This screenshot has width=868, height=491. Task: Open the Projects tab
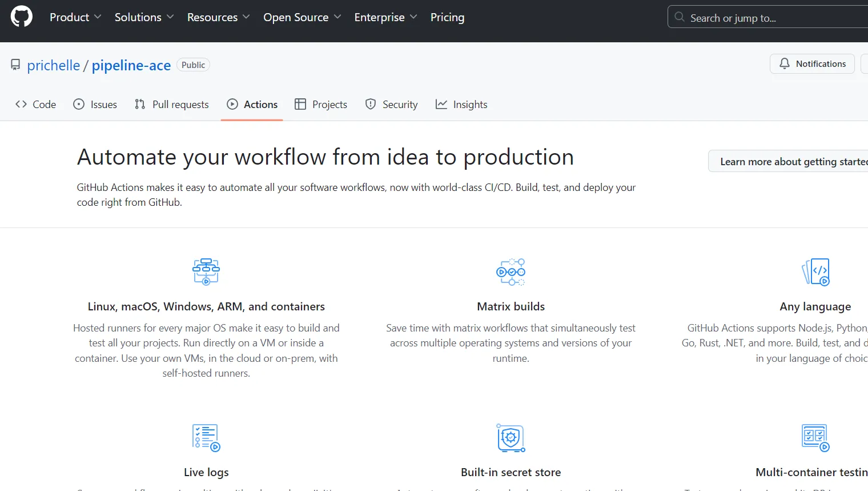click(321, 104)
